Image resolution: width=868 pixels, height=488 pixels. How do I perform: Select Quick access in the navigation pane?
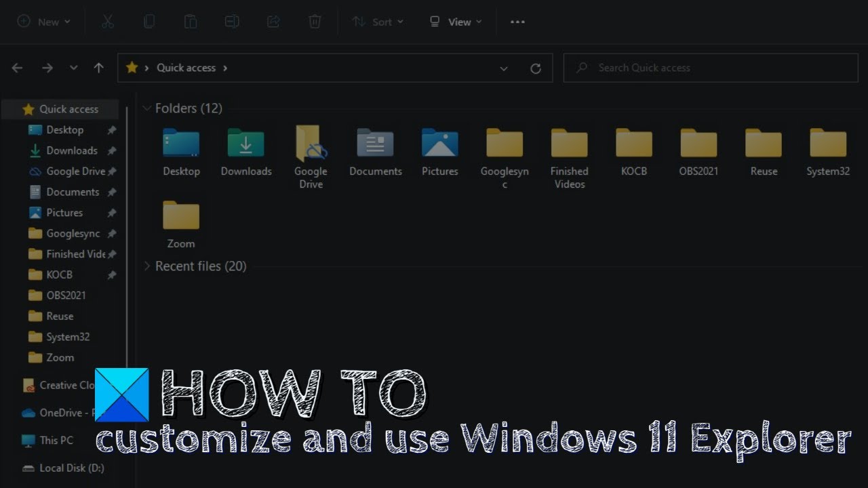point(60,109)
